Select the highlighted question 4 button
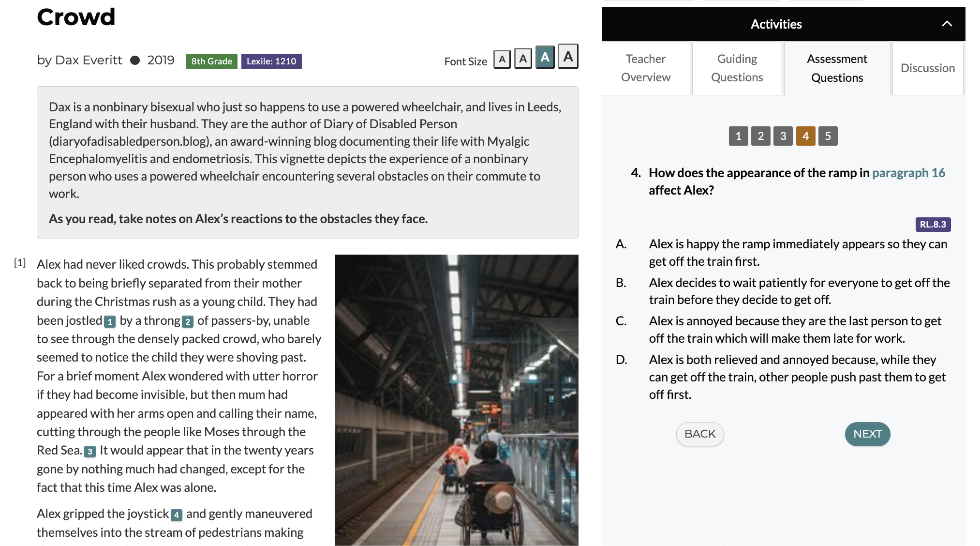 tap(805, 136)
